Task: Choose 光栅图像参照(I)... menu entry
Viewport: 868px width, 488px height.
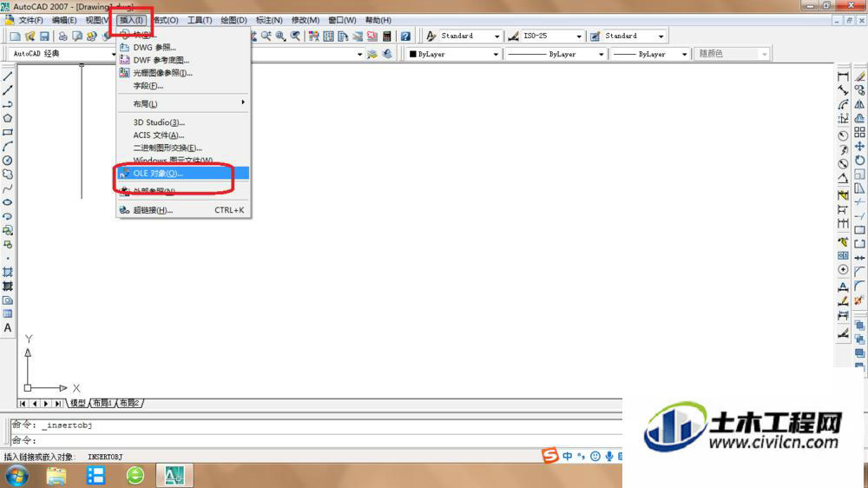Action: [x=182, y=73]
